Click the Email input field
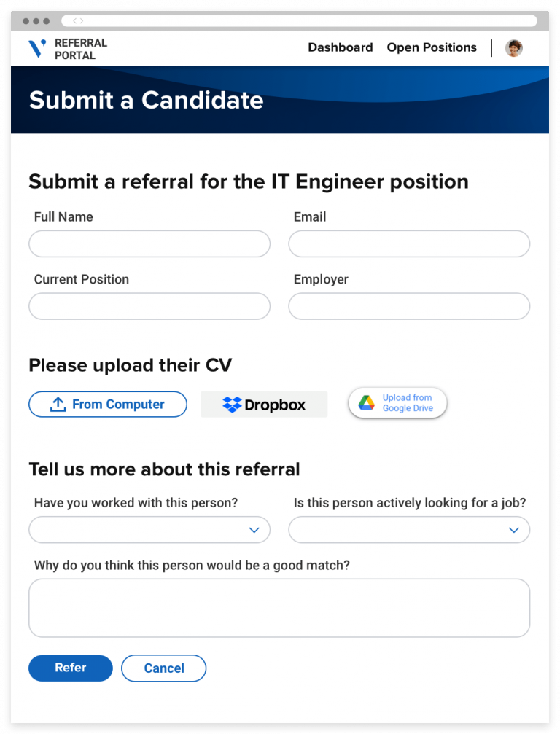The height and width of the screenshot is (734, 560). pyautogui.click(x=409, y=243)
